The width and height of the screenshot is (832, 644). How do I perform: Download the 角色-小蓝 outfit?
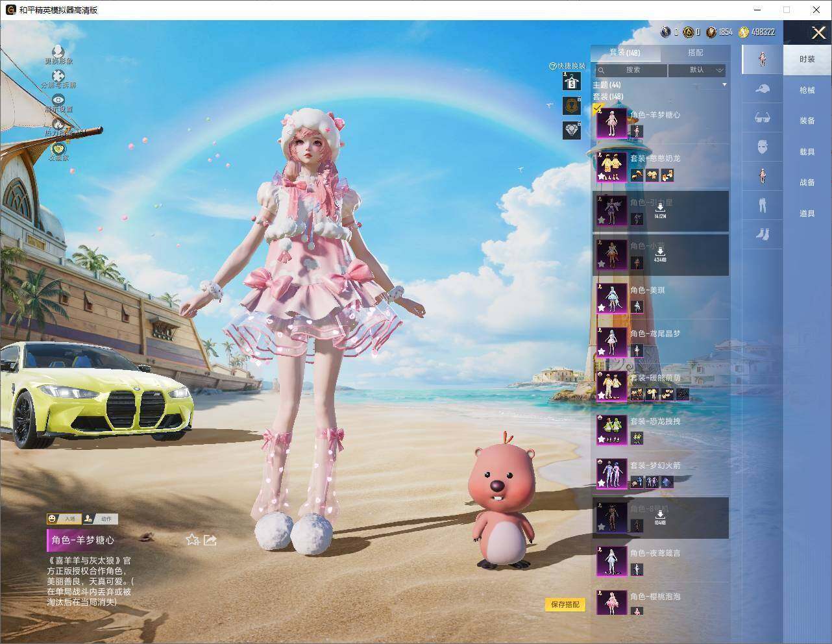point(660,253)
